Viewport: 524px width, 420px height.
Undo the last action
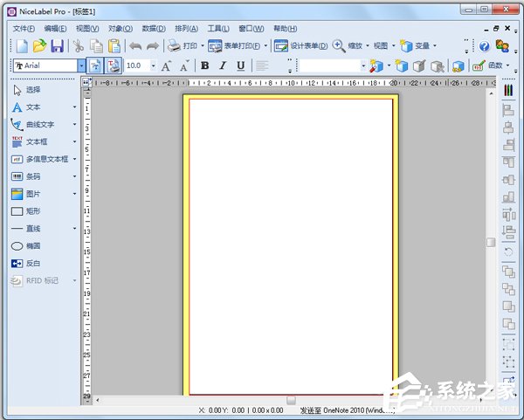coord(135,45)
